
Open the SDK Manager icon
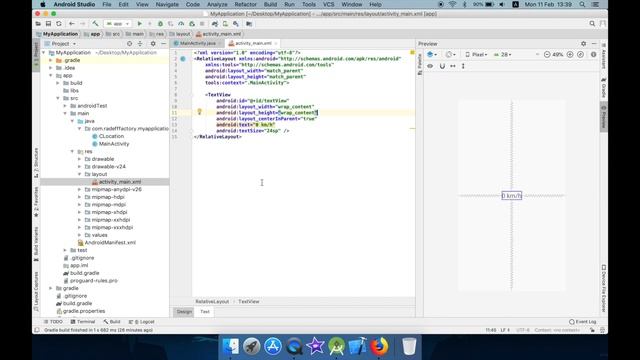pos(236,24)
